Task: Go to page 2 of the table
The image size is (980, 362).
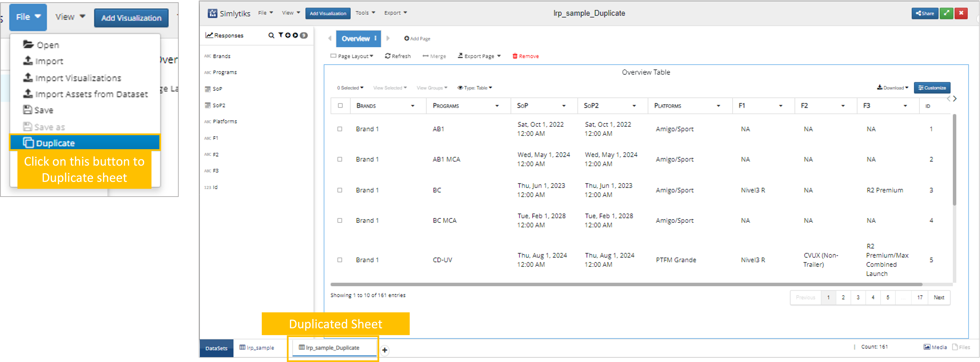Action: (x=843, y=298)
